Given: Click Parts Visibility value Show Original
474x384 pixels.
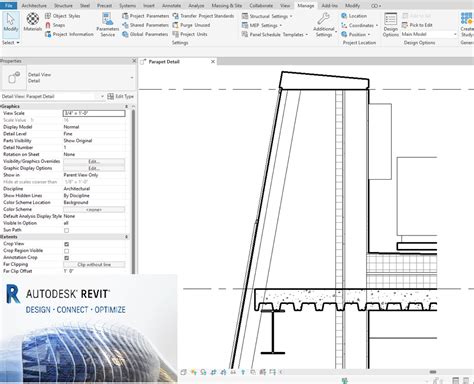Looking at the screenshot, I should (x=78, y=141).
